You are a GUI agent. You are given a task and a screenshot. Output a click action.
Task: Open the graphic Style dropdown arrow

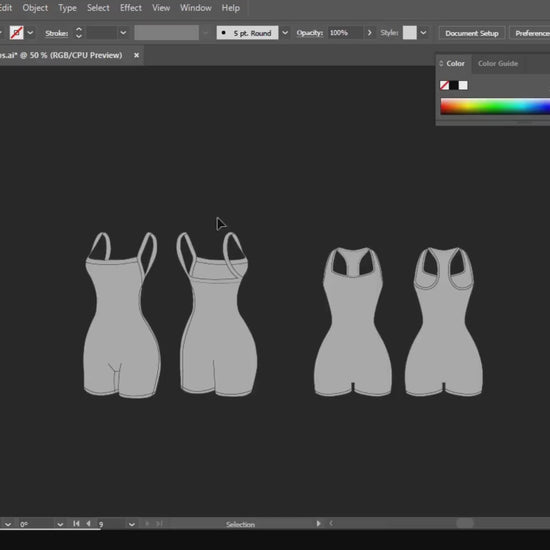click(x=423, y=33)
